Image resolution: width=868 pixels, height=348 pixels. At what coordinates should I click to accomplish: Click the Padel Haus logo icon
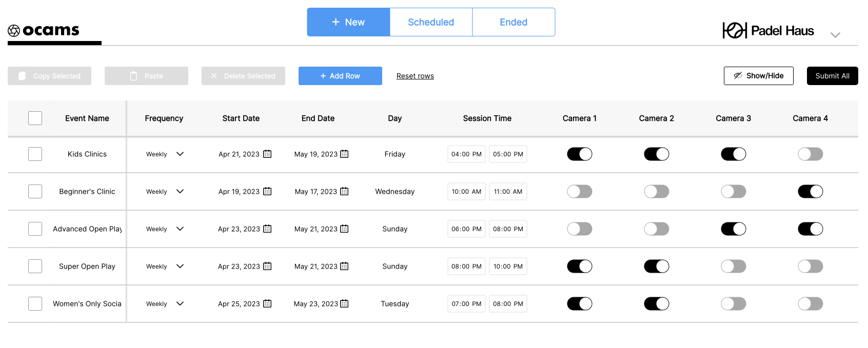click(x=734, y=31)
